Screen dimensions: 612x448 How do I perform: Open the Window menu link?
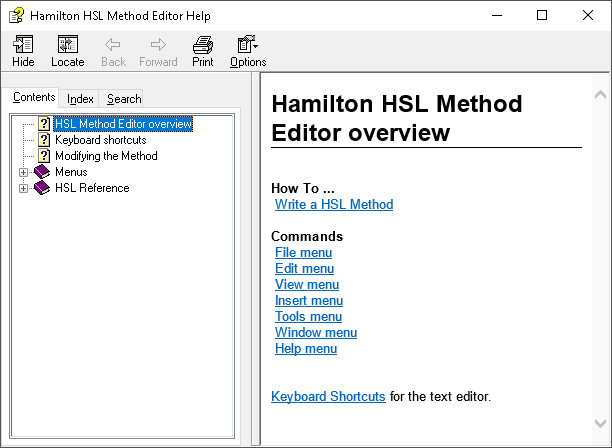(316, 332)
